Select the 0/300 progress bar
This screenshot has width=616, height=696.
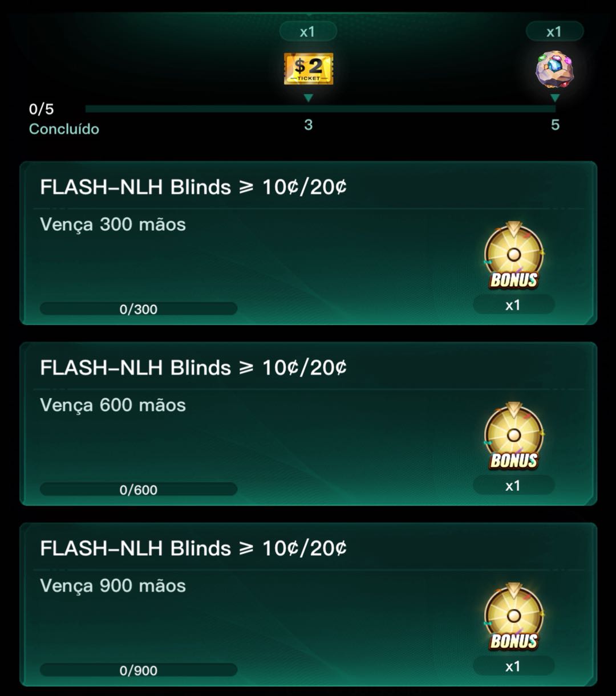(139, 309)
